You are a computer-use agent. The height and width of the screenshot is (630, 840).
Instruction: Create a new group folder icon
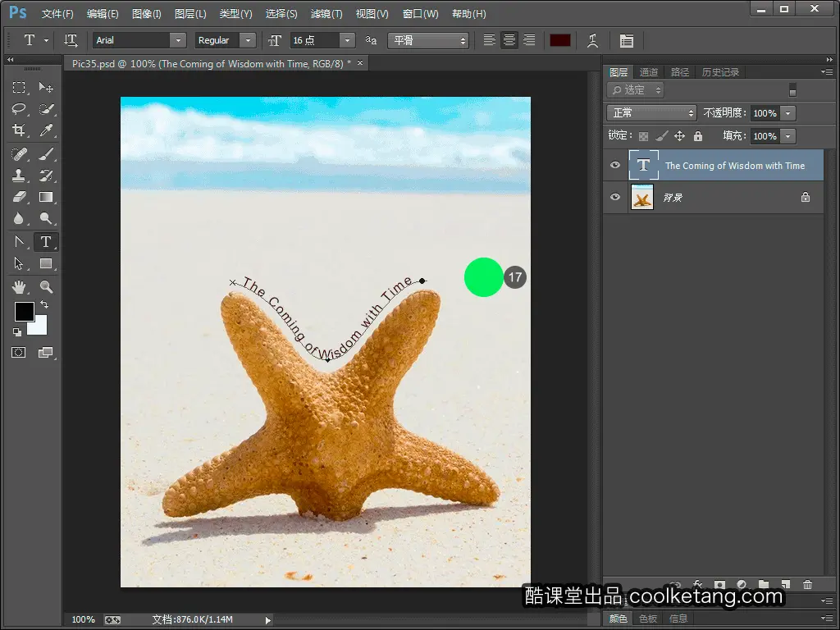[x=764, y=585]
